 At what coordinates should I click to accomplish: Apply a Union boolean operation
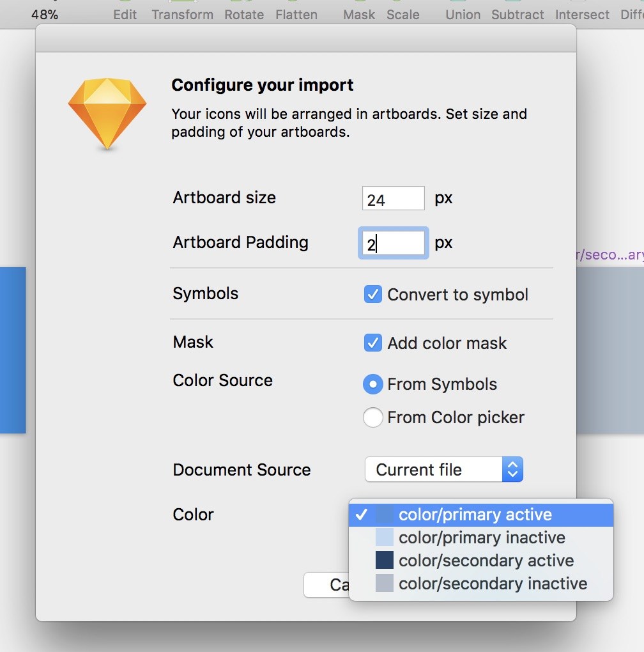[463, 14]
